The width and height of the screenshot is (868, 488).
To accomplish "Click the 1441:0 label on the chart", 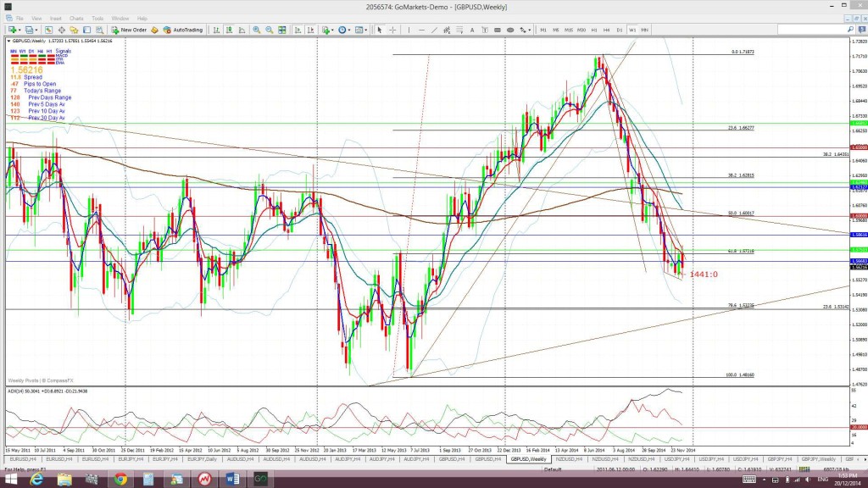I will 704,274.
